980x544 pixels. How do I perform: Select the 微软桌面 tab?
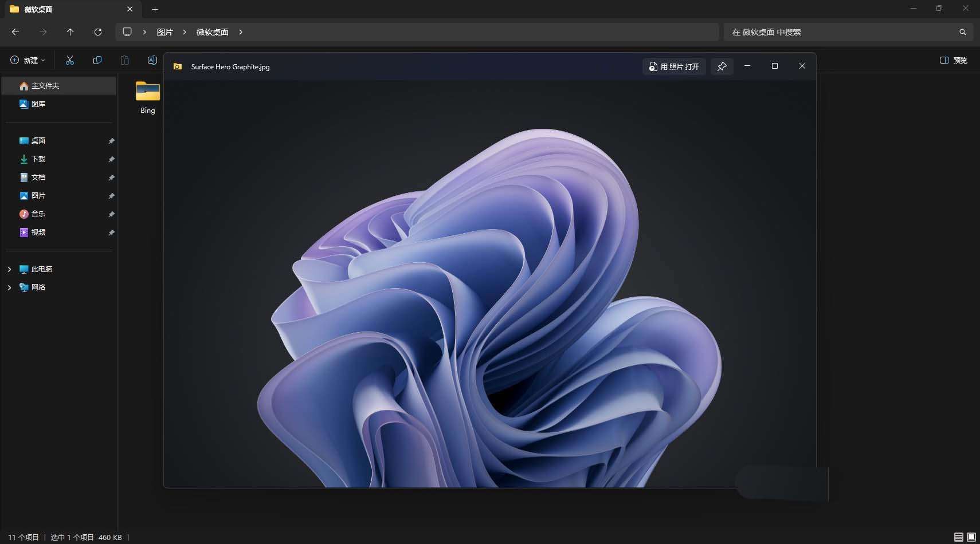coord(63,9)
